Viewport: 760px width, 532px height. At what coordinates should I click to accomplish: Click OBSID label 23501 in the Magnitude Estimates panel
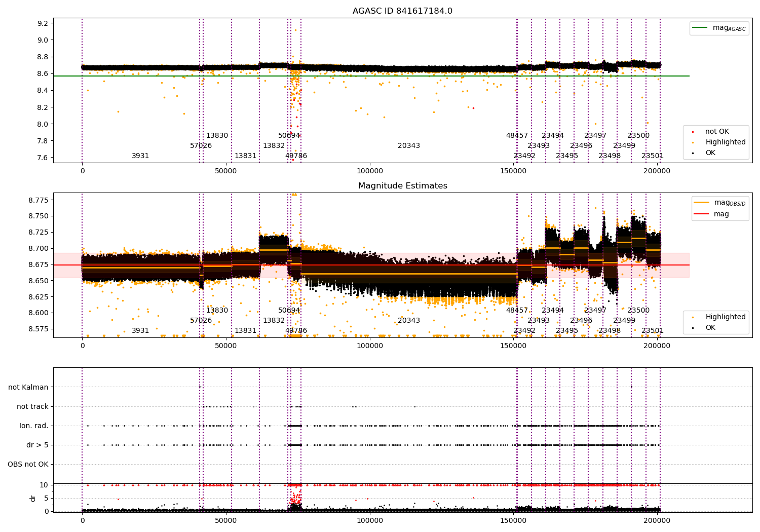point(653,331)
